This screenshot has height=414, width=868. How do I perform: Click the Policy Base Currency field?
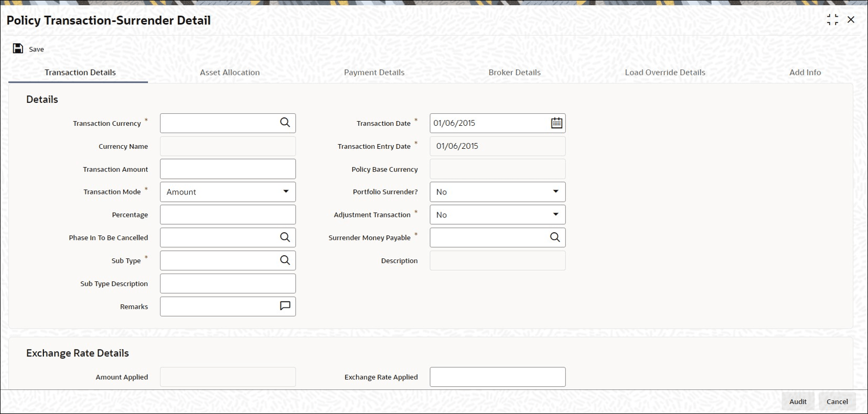497,169
